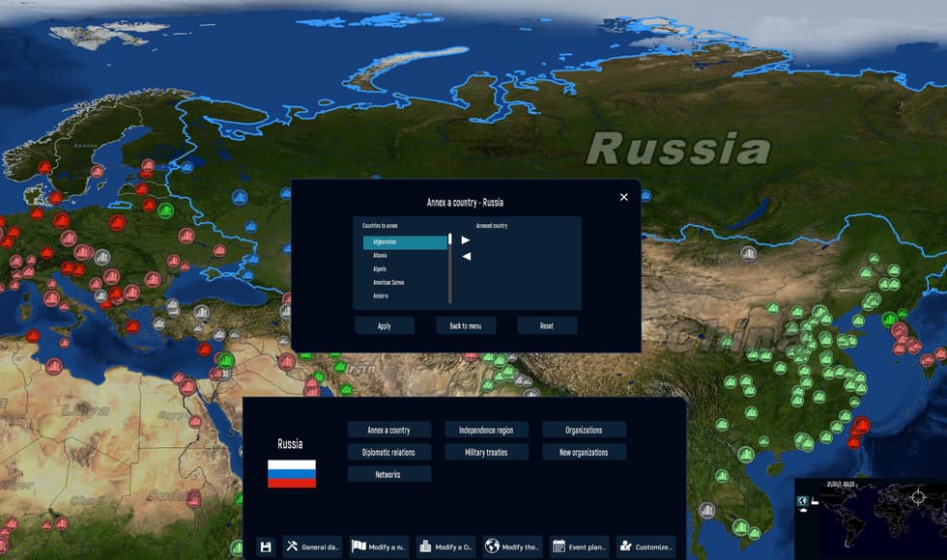Click Back to menu button
Image resolution: width=947 pixels, height=560 pixels.
pos(466,326)
